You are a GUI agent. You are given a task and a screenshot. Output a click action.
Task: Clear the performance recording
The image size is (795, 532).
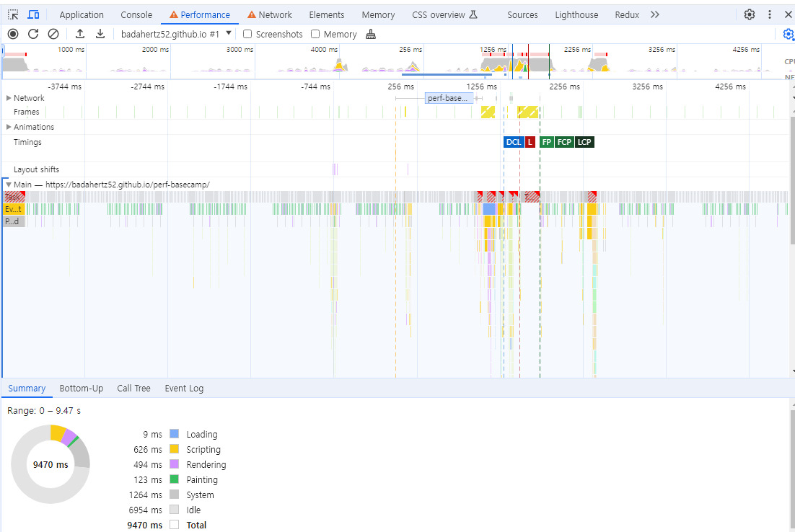click(53, 34)
